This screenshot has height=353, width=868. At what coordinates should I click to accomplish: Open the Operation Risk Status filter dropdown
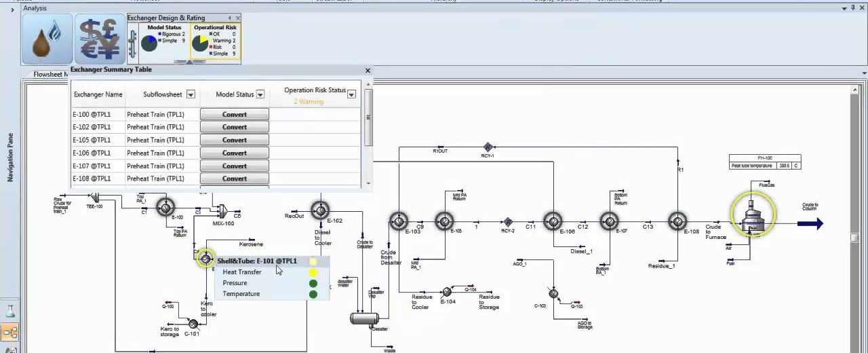coord(351,95)
